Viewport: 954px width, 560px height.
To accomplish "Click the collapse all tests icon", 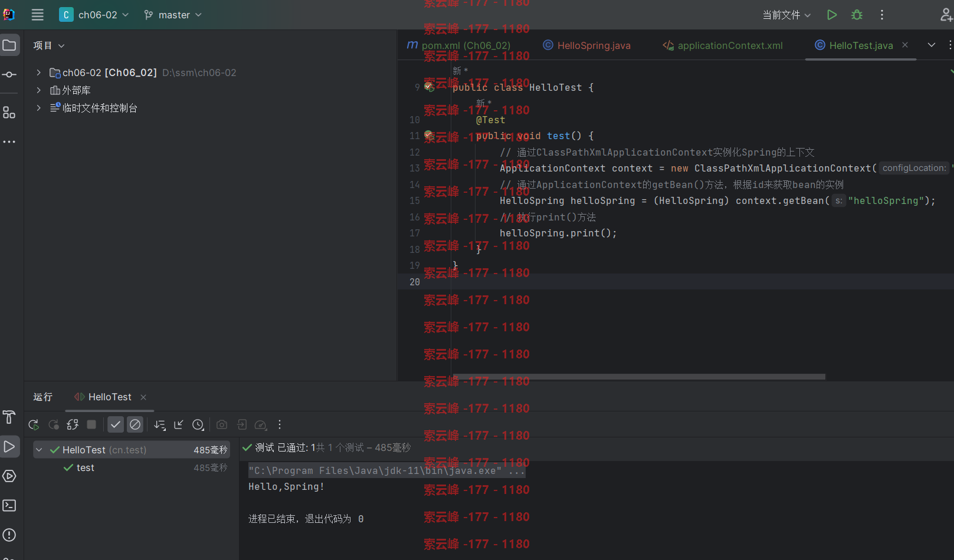I will click(x=179, y=424).
